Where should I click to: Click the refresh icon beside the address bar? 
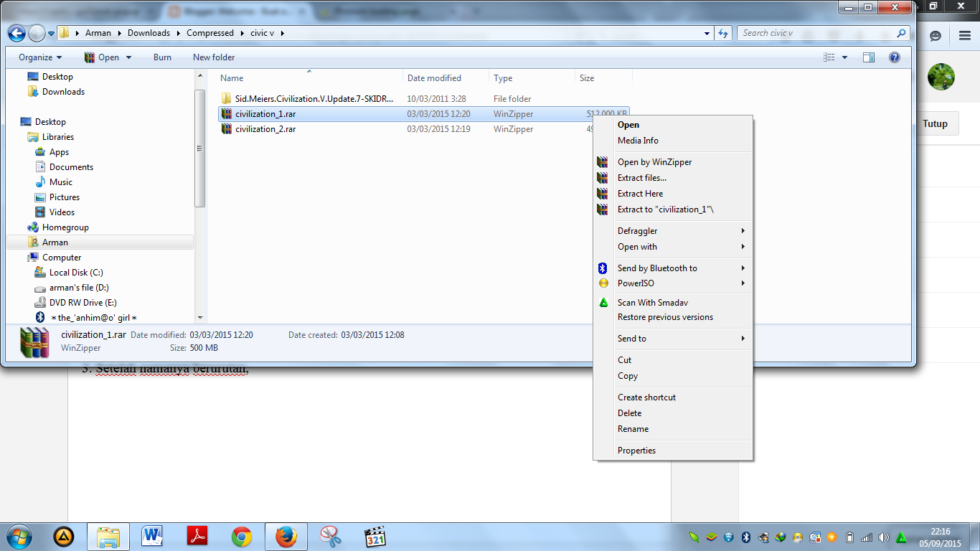click(724, 33)
